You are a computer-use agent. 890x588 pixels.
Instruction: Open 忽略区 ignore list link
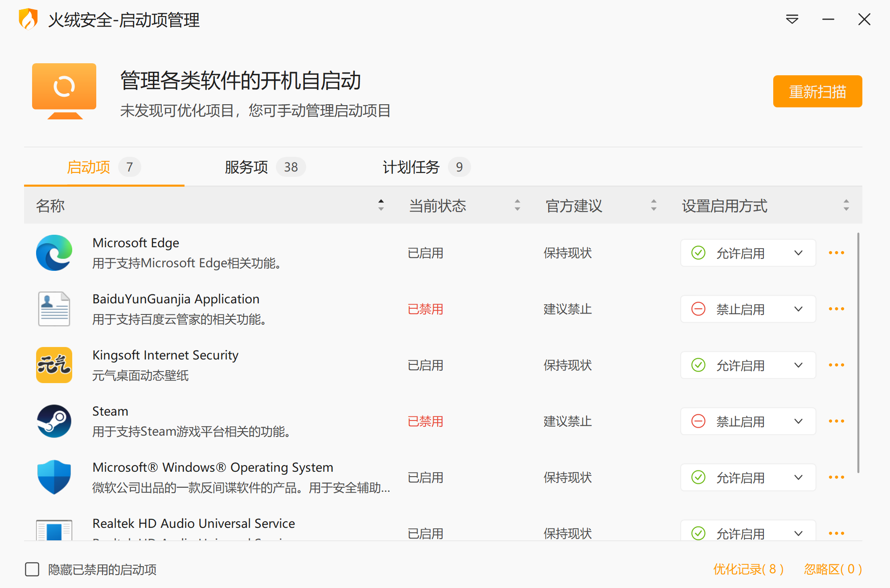click(x=833, y=569)
